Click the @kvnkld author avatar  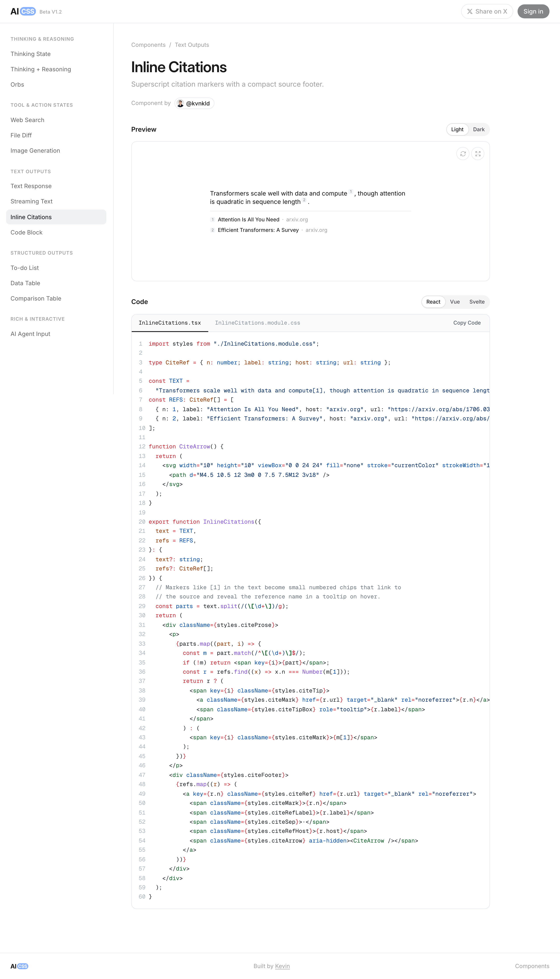coord(180,103)
